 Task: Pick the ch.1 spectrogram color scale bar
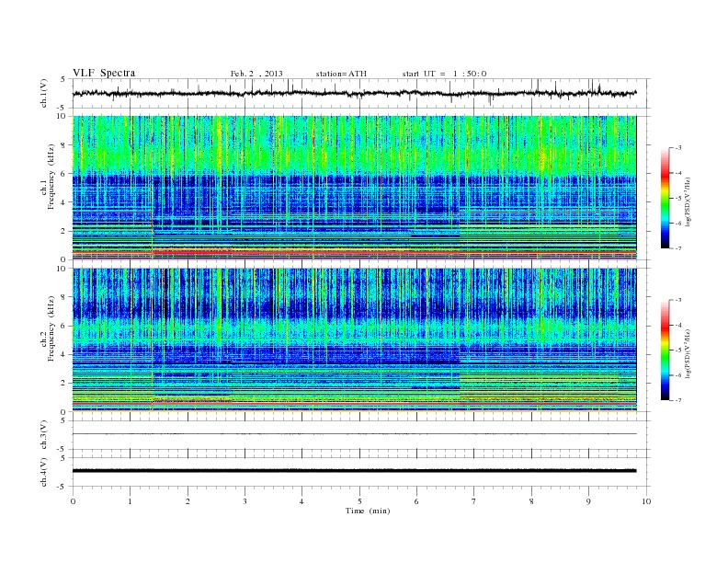pos(665,198)
